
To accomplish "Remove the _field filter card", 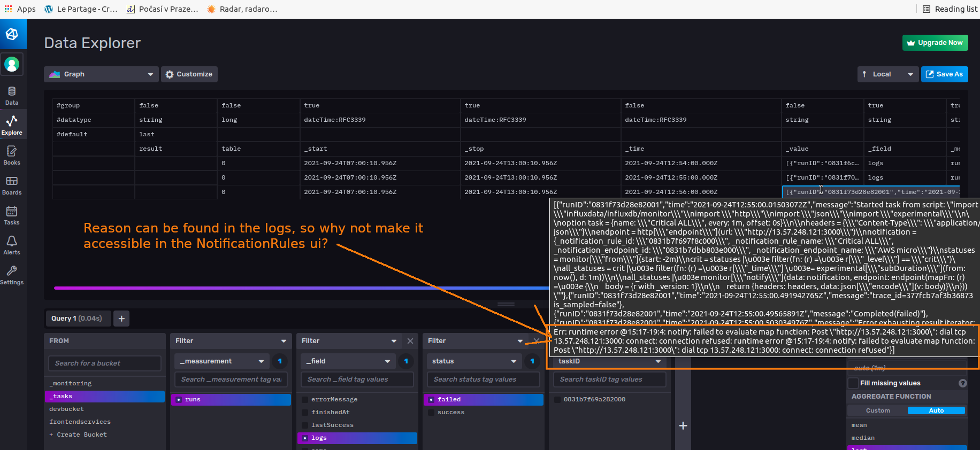I will click(410, 341).
